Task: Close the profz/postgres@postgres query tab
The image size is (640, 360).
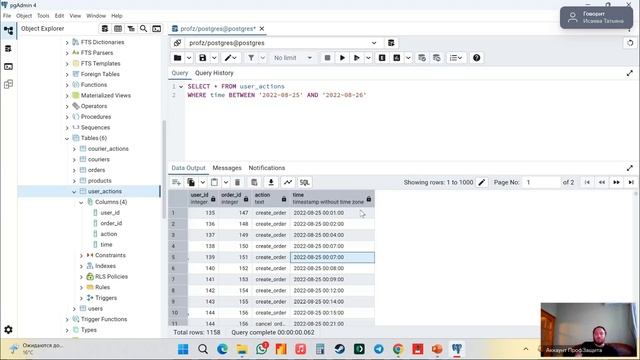Action: [x=262, y=29]
